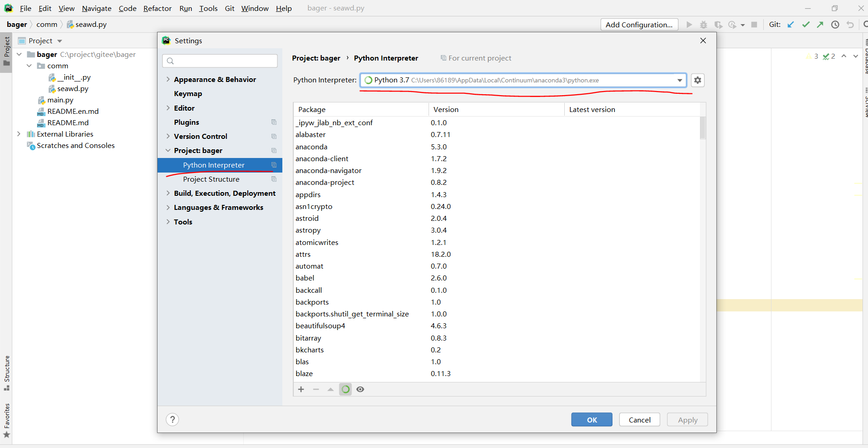Click the Profile run icon
The height and width of the screenshot is (448, 868).
[732, 25]
